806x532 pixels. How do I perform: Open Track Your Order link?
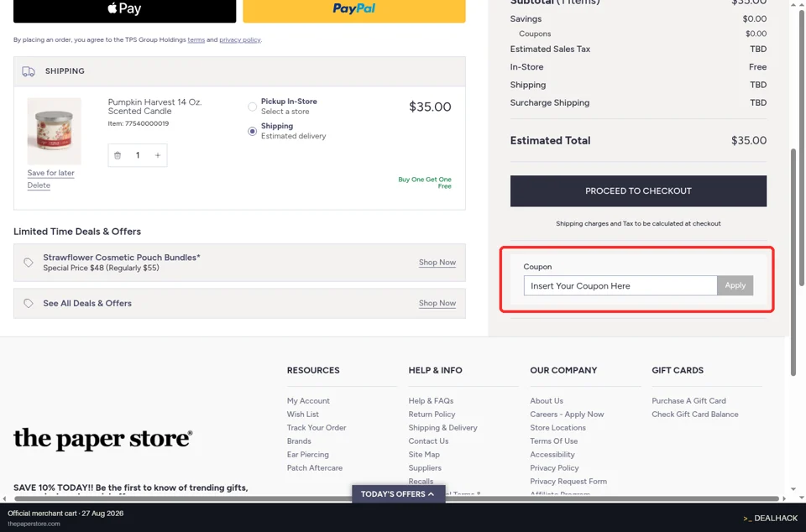pos(317,427)
